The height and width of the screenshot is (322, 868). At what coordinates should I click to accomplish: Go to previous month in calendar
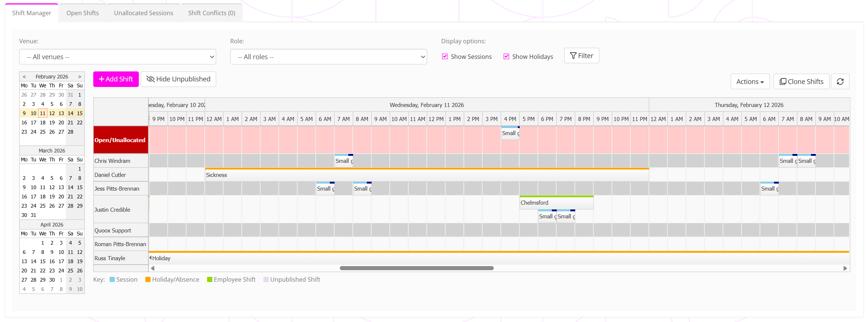24,77
